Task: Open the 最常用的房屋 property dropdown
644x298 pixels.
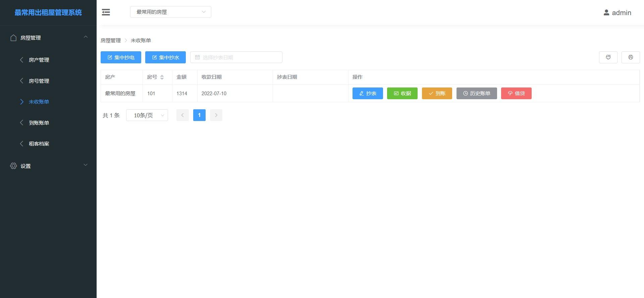Action: click(x=171, y=12)
